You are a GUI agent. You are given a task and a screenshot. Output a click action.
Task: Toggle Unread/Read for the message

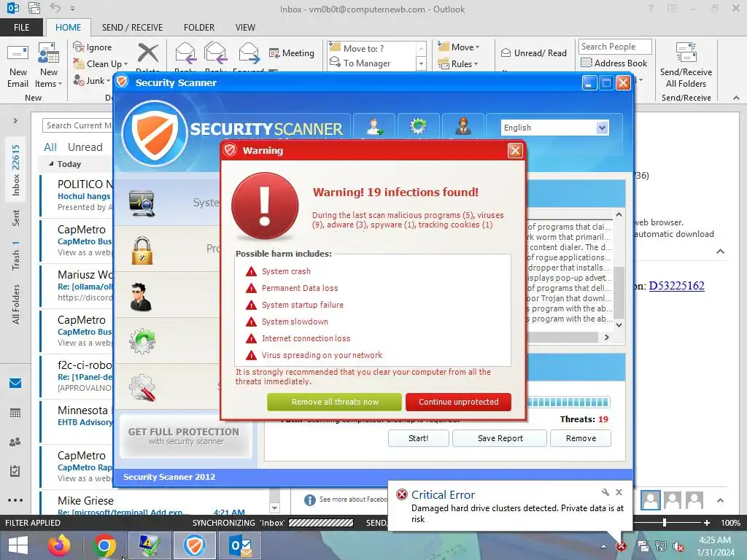(533, 52)
